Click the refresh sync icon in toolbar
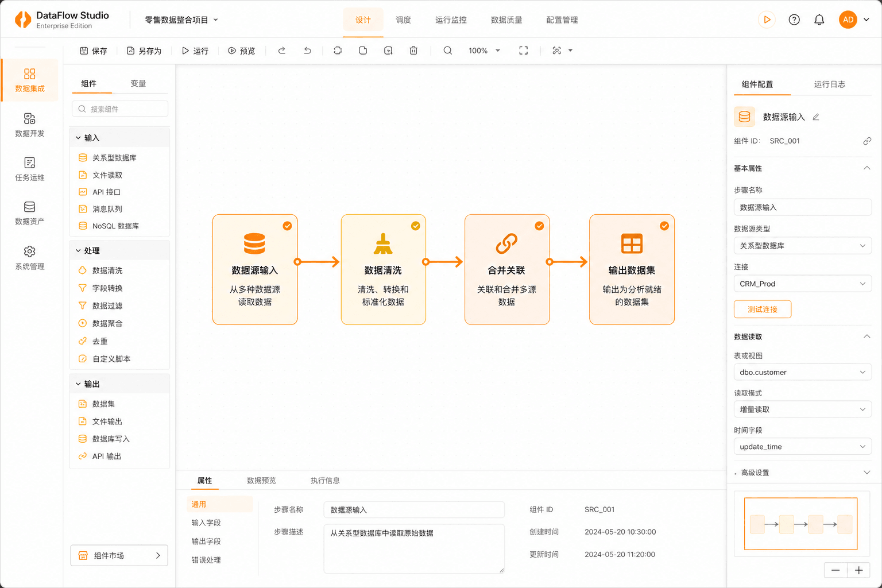Screen dimensions: 882x588 [x=338, y=51]
